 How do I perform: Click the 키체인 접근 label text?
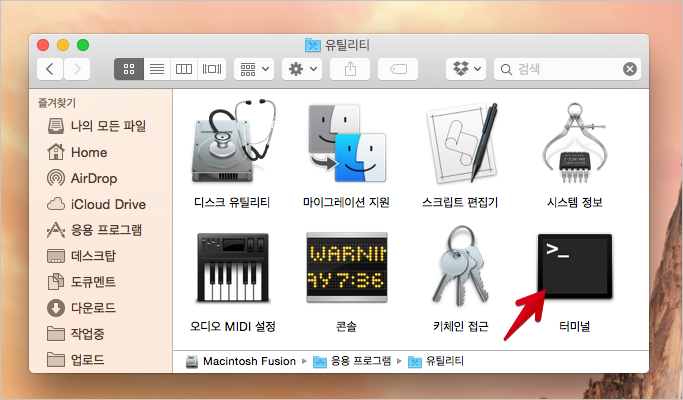tap(460, 326)
